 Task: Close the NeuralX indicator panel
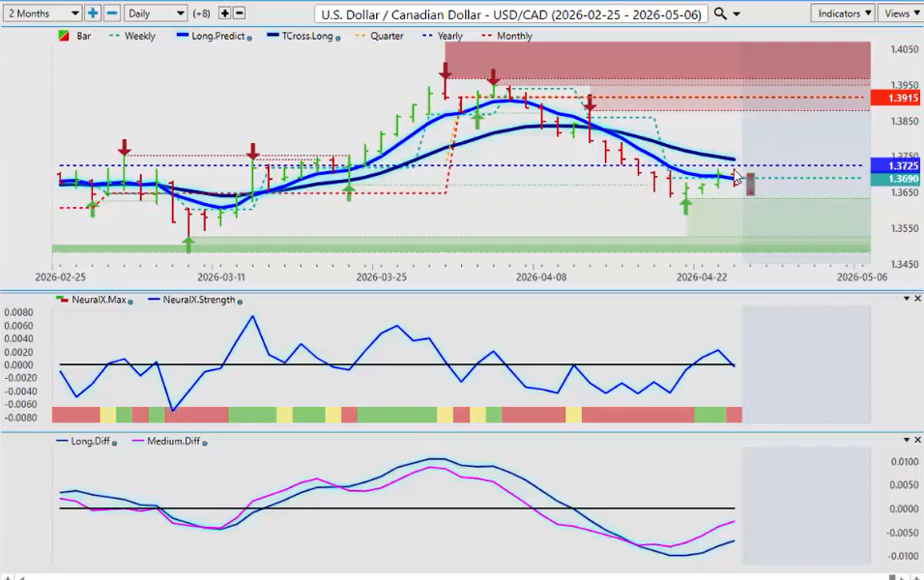tap(917, 300)
